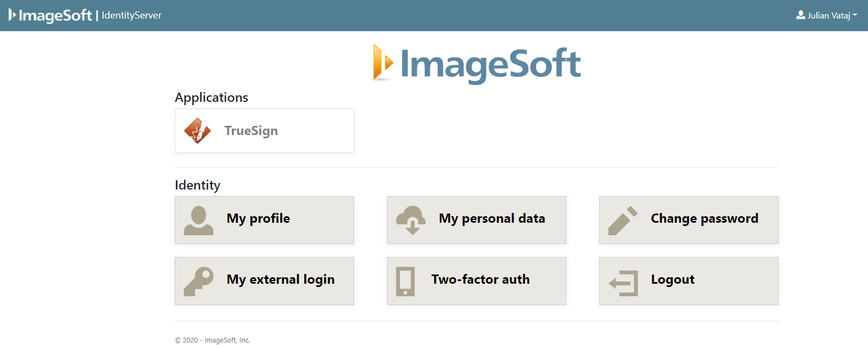
Task: Open the TrueSign application
Action: (264, 131)
